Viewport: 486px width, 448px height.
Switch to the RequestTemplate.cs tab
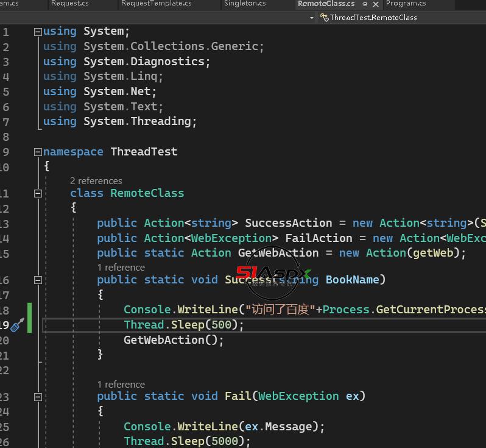pos(156,4)
